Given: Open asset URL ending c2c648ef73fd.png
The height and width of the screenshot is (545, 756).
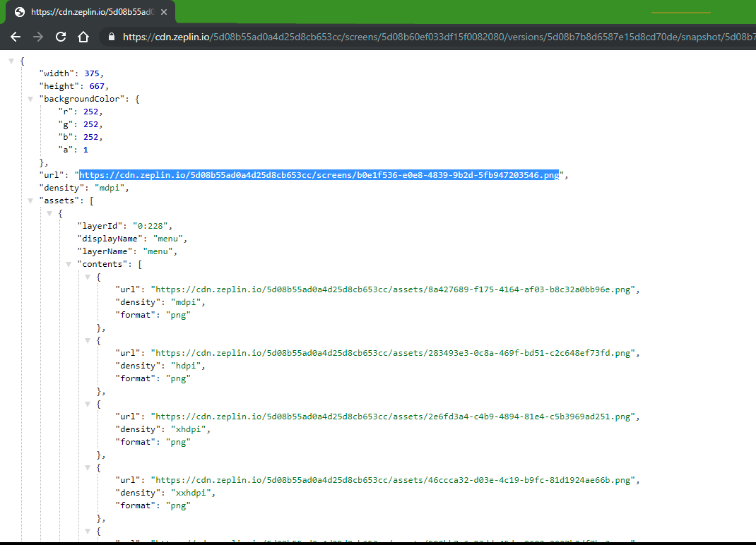Looking at the screenshot, I should point(393,353).
